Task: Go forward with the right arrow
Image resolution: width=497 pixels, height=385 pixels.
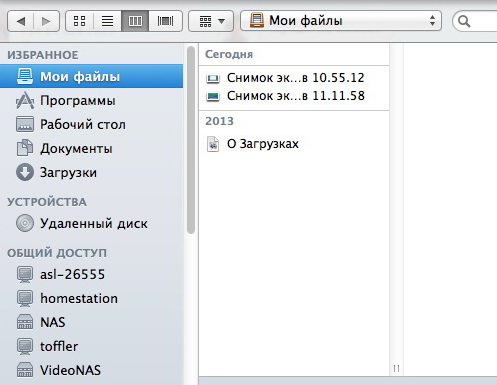Action: point(46,21)
